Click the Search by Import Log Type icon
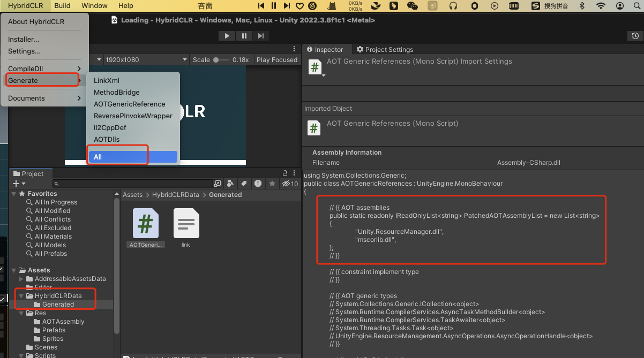This screenshot has height=358, width=644. pyautogui.click(x=258, y=184)
